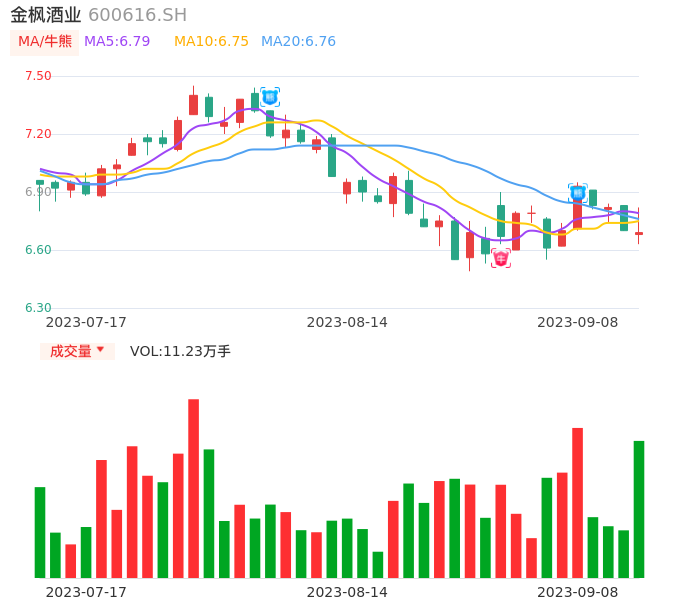Click the blue bear marker near the August peak
This screenshot has width=686, height=606.
[x=270, y=97]
